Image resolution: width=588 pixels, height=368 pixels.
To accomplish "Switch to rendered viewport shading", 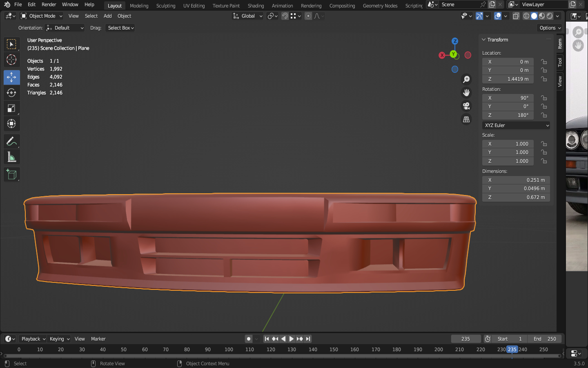I will [x=550, y=16].
